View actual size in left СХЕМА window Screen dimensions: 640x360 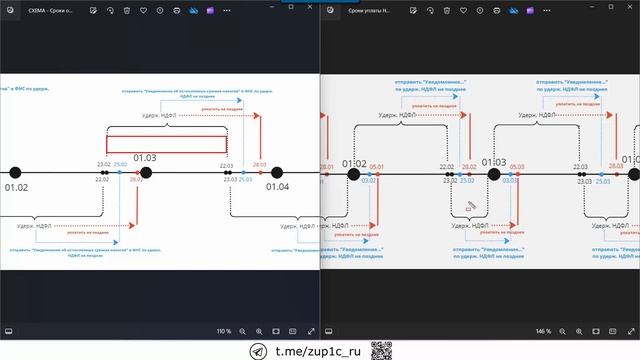tap(293, 331)
